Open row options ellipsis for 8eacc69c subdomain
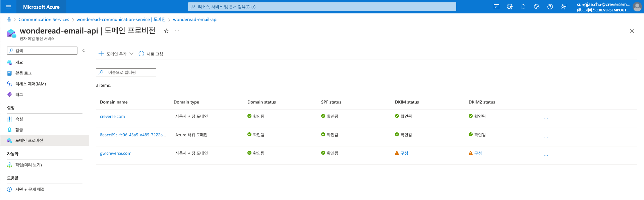This screenshot has width=644, height=200. coord(546,137)
